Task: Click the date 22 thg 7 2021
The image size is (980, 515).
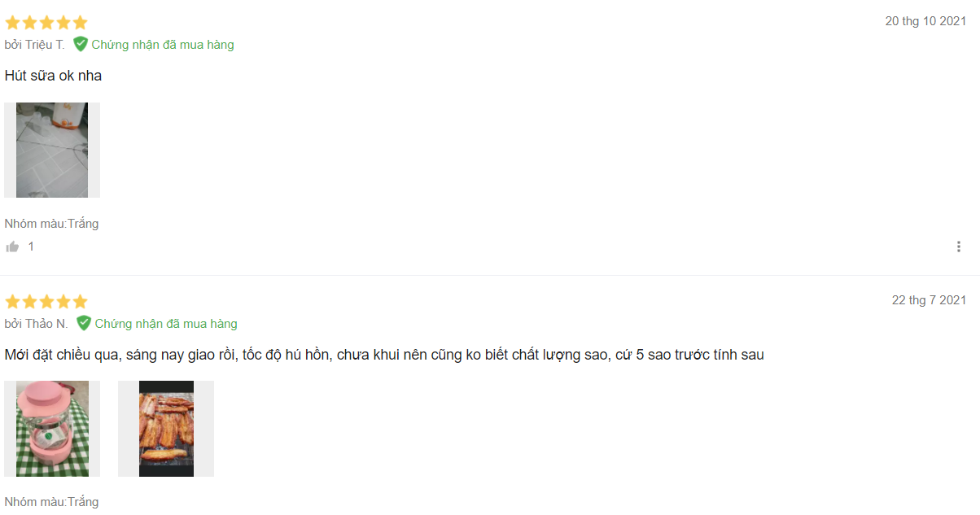Action: click(x=929, y=300)
